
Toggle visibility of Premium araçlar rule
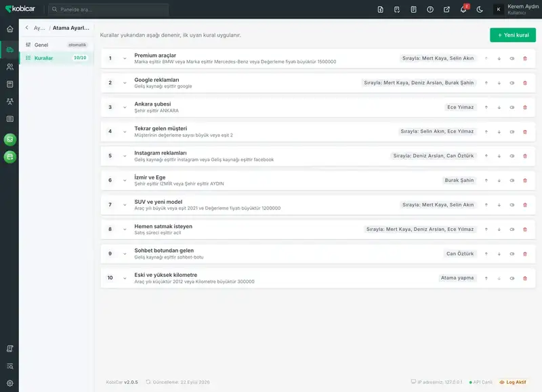(512, 58)
